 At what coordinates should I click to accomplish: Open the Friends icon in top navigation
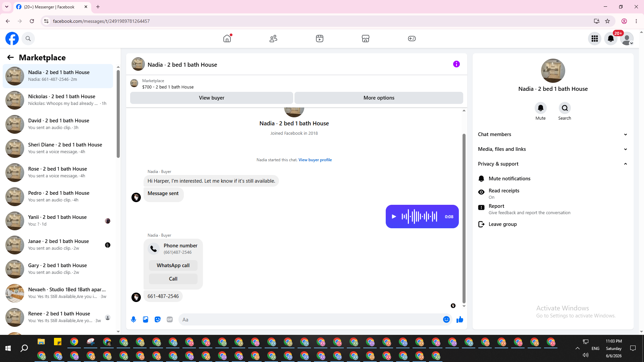(273, 39)
